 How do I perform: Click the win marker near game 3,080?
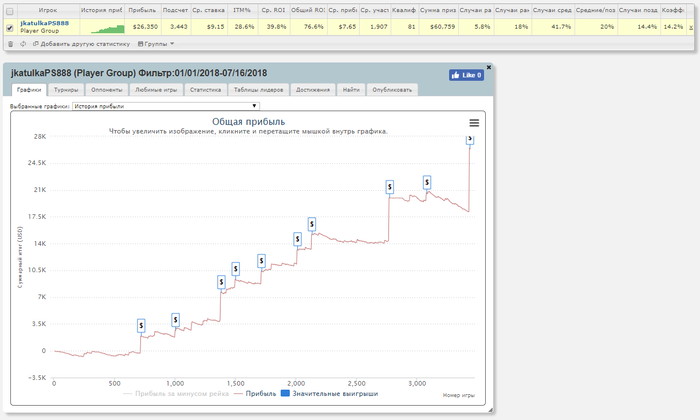427,182
